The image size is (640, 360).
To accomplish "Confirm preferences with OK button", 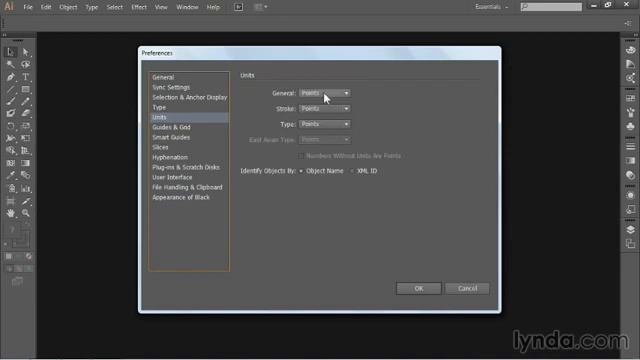I will [x=419, y=289].
